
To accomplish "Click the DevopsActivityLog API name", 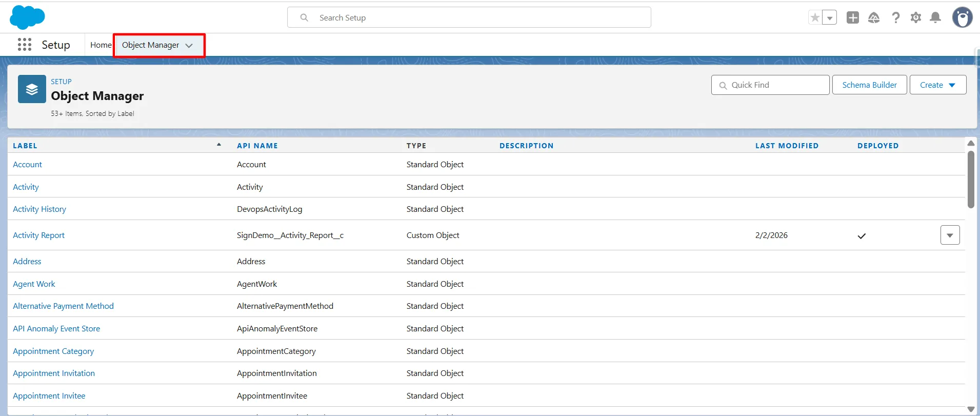I will pos(270,209).
